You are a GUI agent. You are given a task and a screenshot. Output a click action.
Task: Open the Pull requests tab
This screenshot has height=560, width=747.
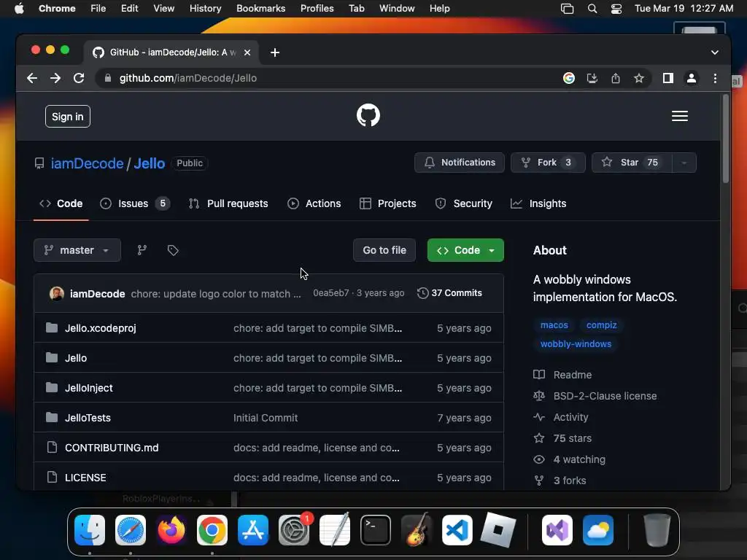[228, 203]
